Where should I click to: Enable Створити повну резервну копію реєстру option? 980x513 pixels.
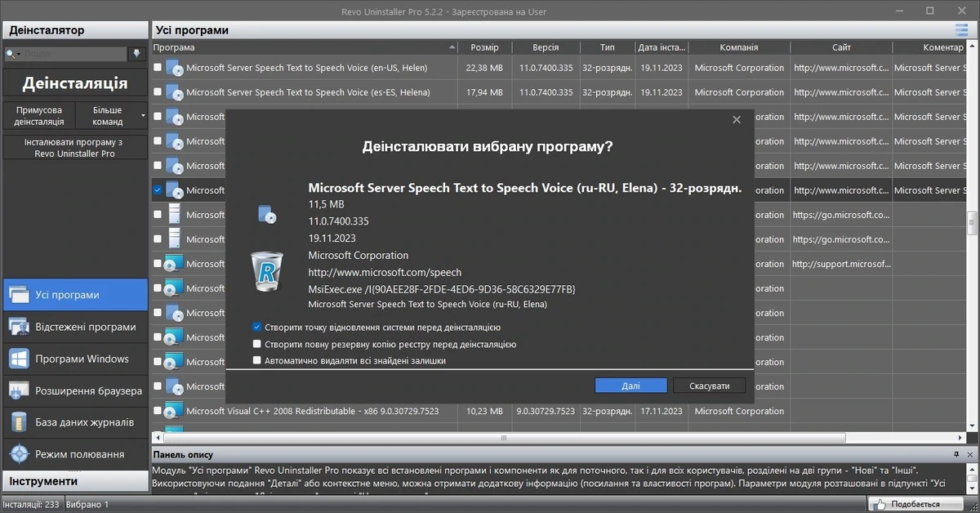coord(257,344)
